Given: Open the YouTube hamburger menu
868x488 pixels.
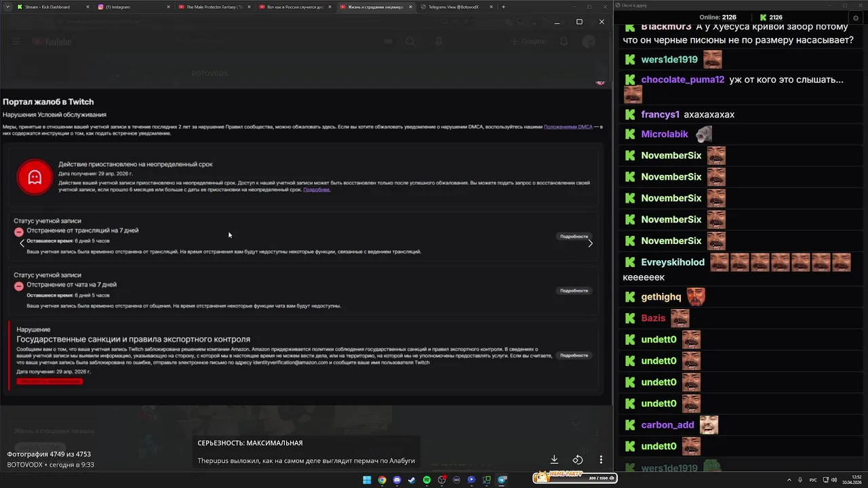Looking at the screenshot, I should coord(16,42).
